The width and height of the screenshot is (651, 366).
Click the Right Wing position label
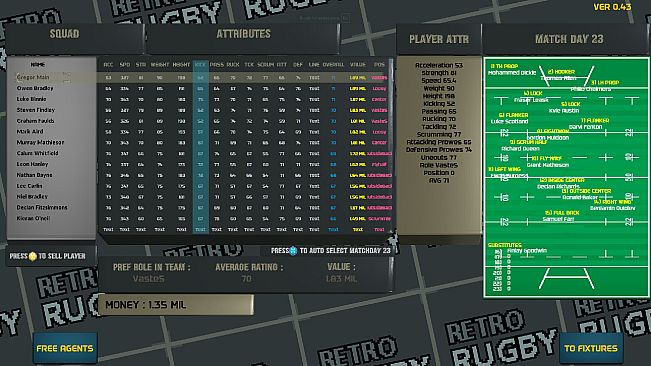click(612, 202)
